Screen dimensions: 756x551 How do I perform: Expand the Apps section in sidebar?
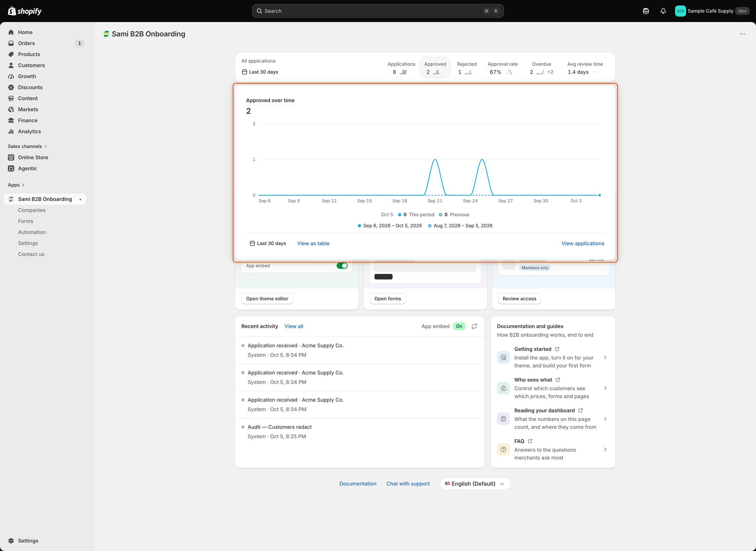(x=16, y=185)
